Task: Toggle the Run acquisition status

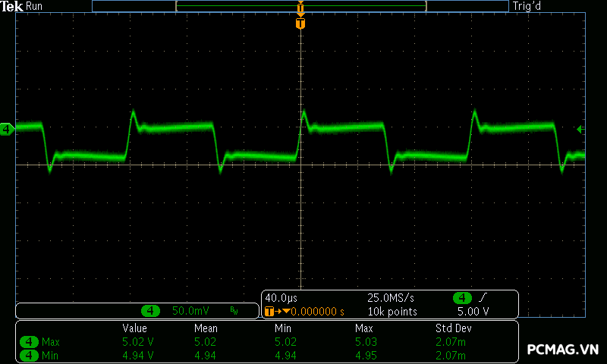Action: pyautogui.click(x=35, y=6)
